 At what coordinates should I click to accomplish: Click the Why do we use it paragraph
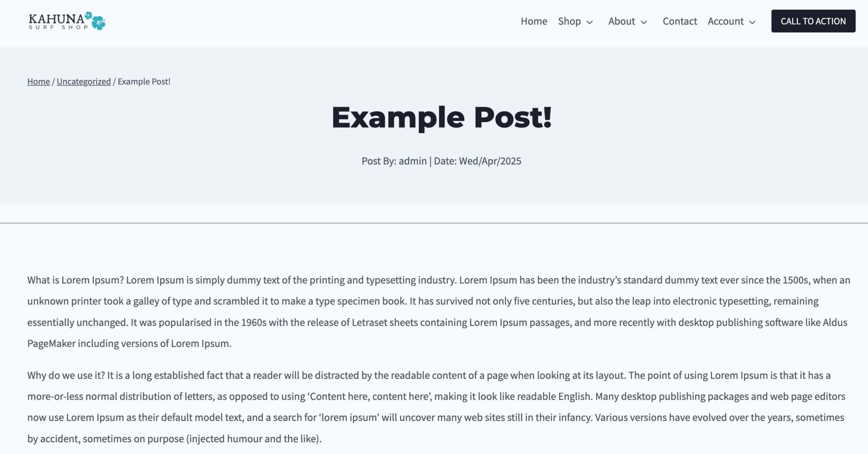click(436, 407)
